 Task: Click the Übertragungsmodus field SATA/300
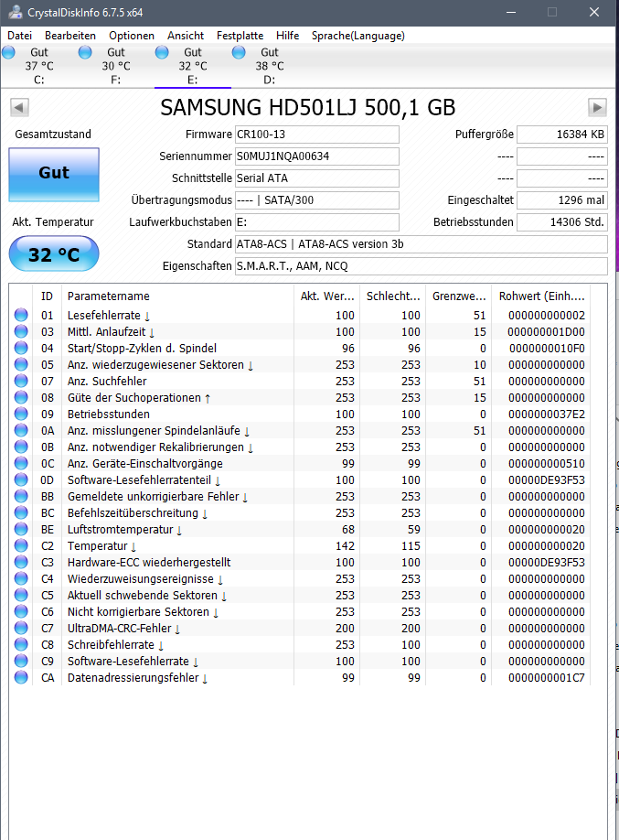click(317, 200)
